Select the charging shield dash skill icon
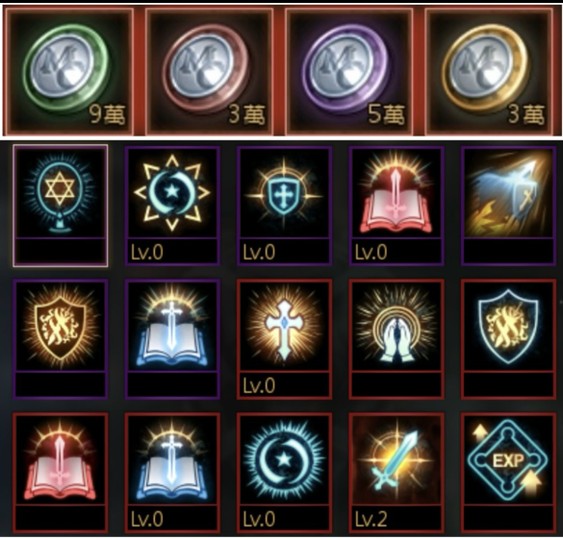Image resolution: width=563 pixels, height=540 pixels. pyautogui.click(x=508, y=206)
